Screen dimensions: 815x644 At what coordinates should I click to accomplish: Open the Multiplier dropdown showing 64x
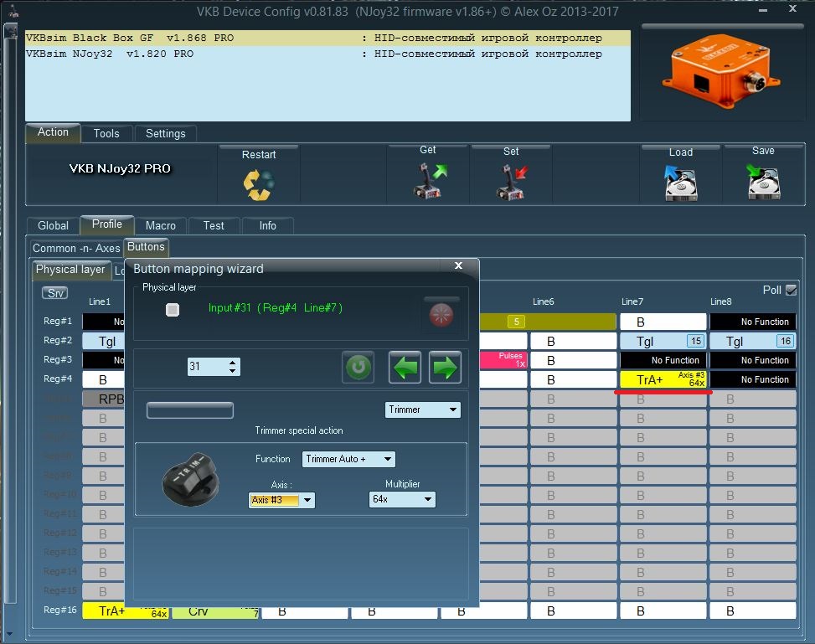click(402, 499)
